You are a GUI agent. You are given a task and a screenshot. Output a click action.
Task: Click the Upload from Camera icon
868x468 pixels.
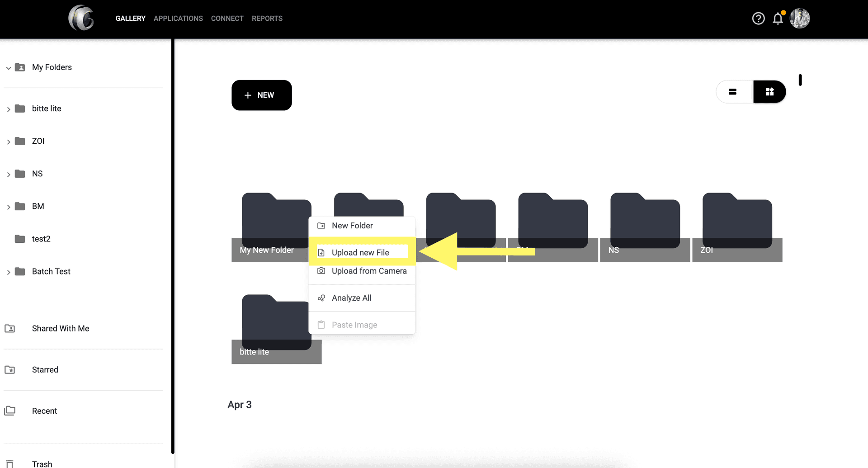coord(321,271)
